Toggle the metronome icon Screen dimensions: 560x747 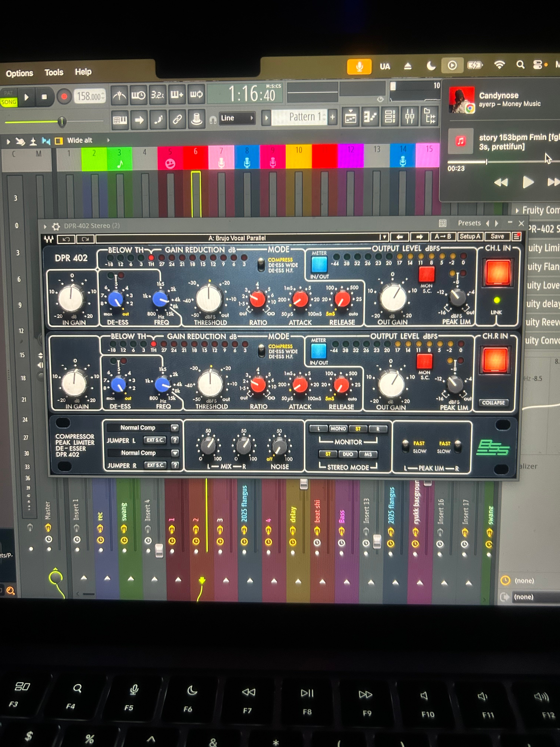[x=119, y=96]
